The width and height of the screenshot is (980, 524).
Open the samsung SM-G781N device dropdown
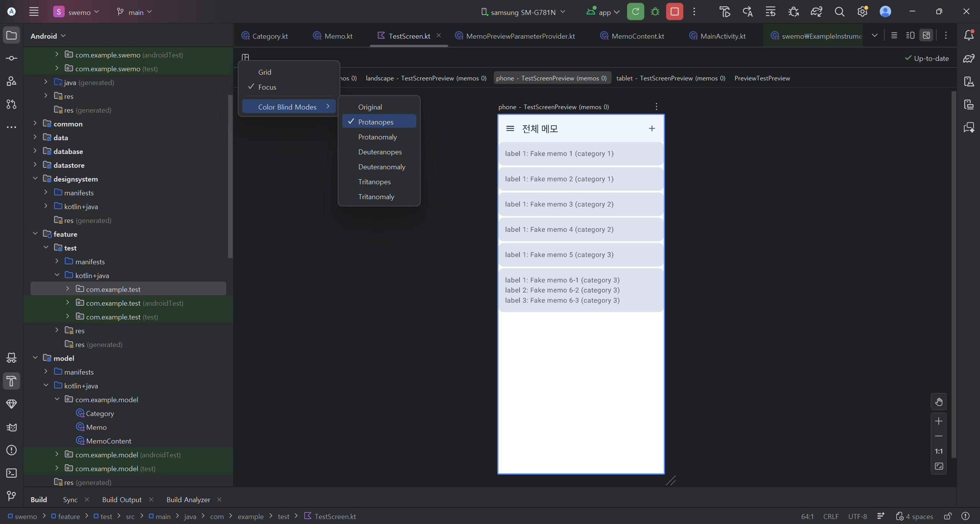[523, 12]
